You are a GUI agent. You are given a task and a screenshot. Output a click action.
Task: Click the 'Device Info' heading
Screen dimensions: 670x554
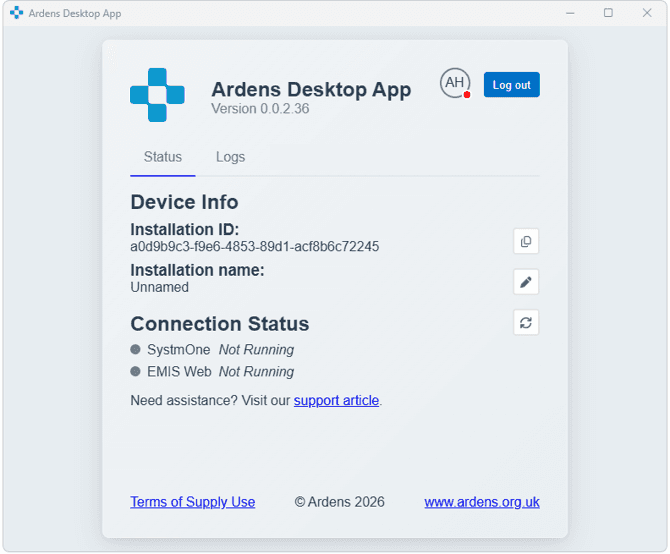coord(184,202)
